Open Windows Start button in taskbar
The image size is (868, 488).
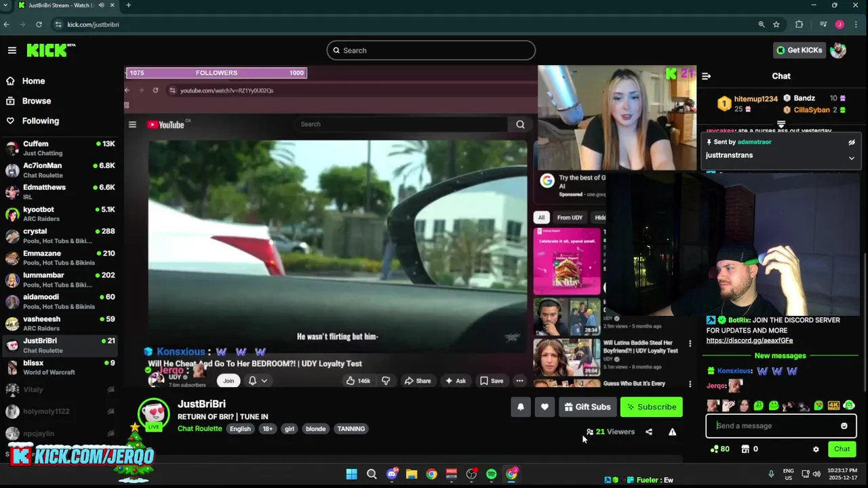(x=351, y=474)
